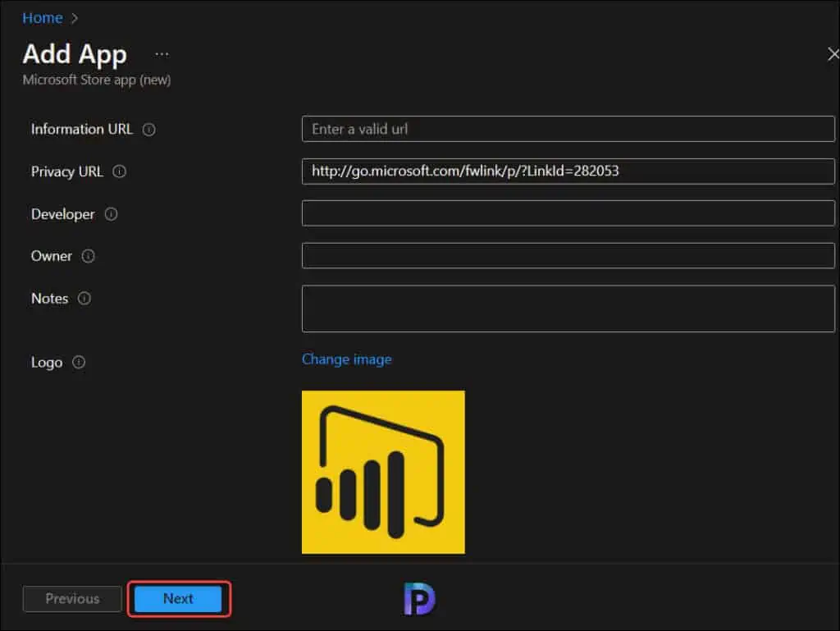Screen dimensions: 840x631
Task: Show info tooltip for Information URL
Action: 149,130
